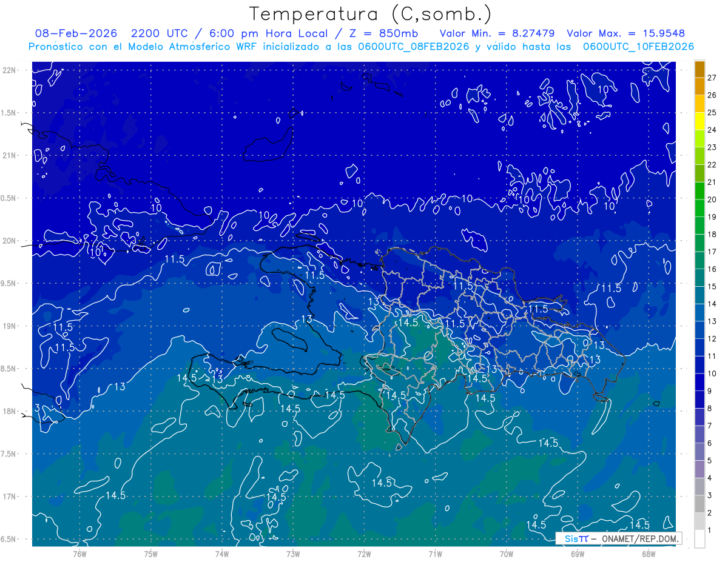Select the light gray swatch between 1 and 2
Image resolution: width=728 pixels, height=562 pixels.
(x=699, y=521)
